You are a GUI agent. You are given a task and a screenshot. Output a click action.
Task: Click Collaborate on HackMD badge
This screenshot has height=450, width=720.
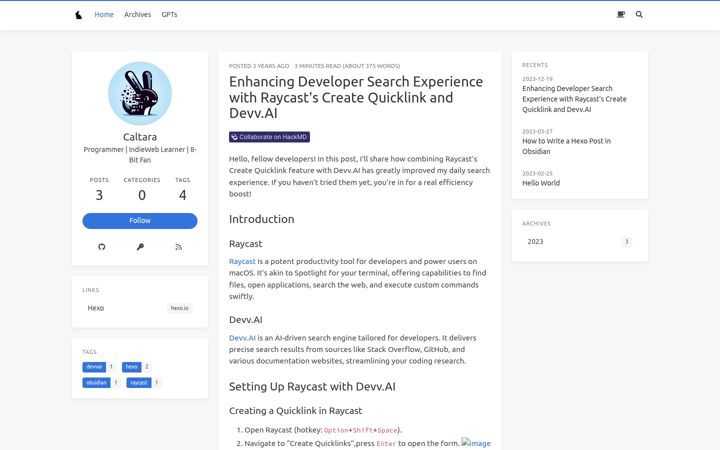click(270, 137)
